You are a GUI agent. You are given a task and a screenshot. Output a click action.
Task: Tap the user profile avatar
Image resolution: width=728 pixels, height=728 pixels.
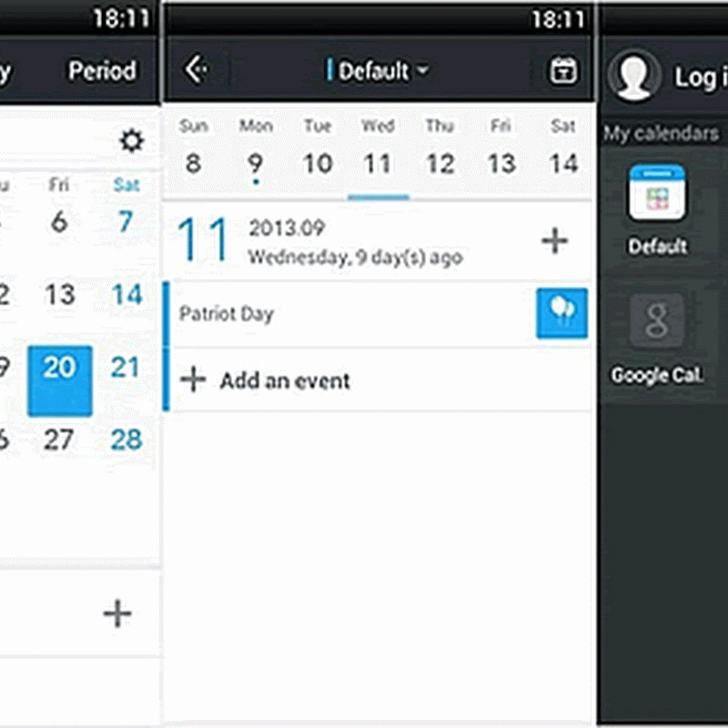click(634, 76)
